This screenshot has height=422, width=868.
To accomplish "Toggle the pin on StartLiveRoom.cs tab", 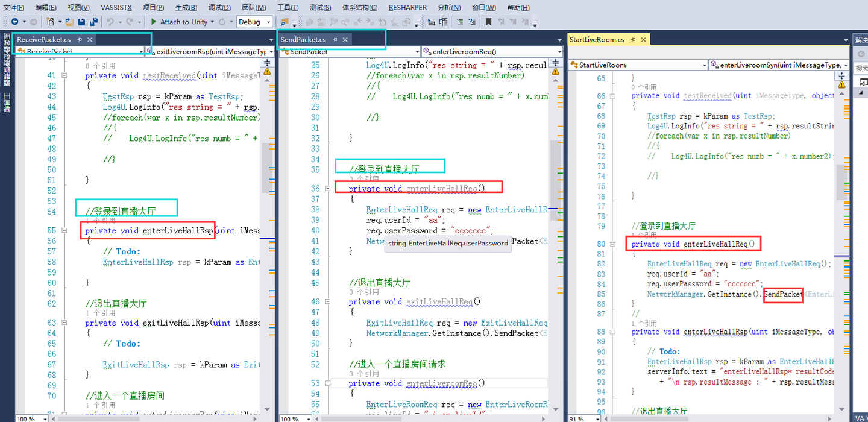I will click(x=634, y=39).
